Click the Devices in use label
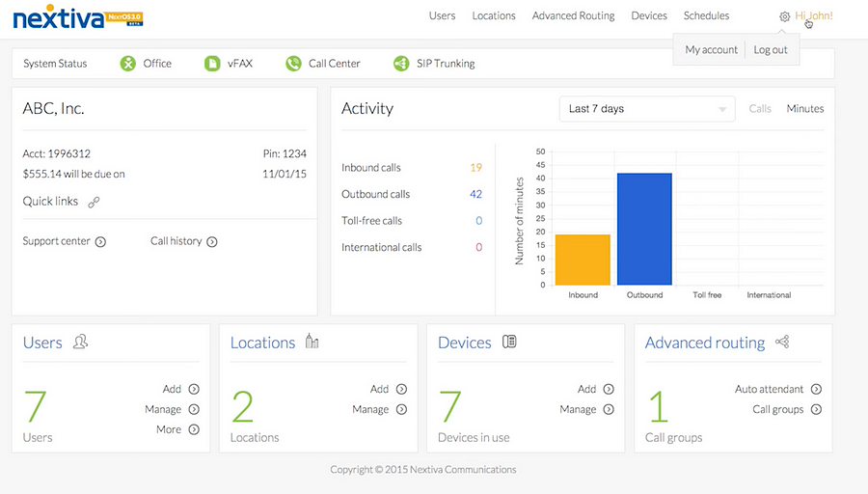The image size is (868, 494). click(474, 437)
